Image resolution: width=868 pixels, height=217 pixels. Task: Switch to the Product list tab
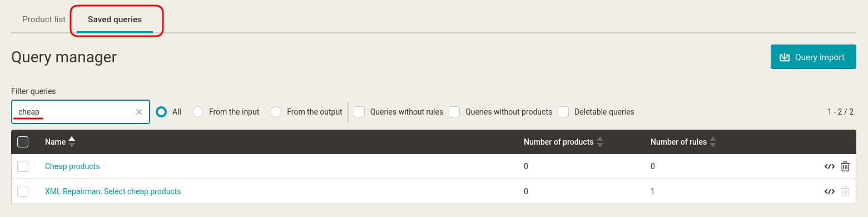click(44, 19)
